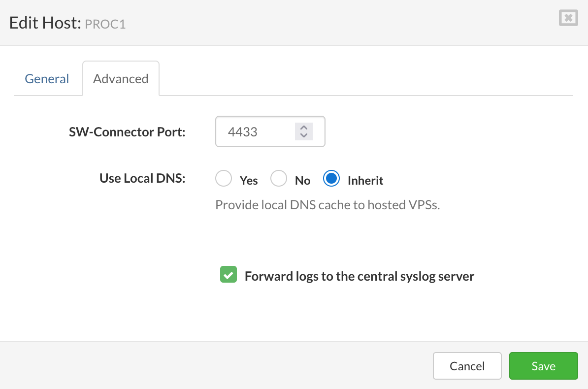This screenshot has width=588, height=389.
Task: Select No for Use Local DNS
Action: coord(279,178)
